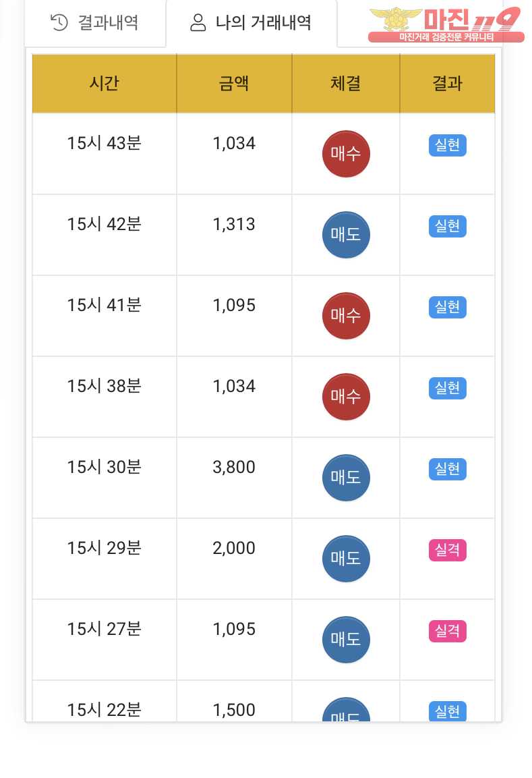Click the user profile icon
The image size is (532, 778).
click(198, 23)
